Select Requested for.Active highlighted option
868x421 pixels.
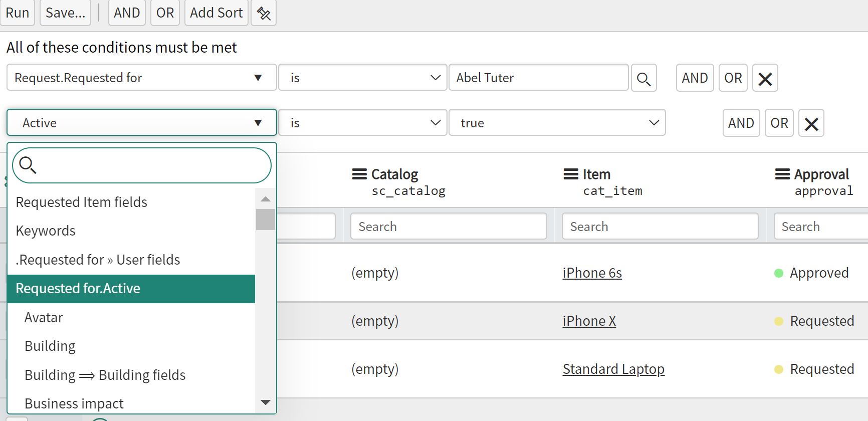[x=131, y=289]
